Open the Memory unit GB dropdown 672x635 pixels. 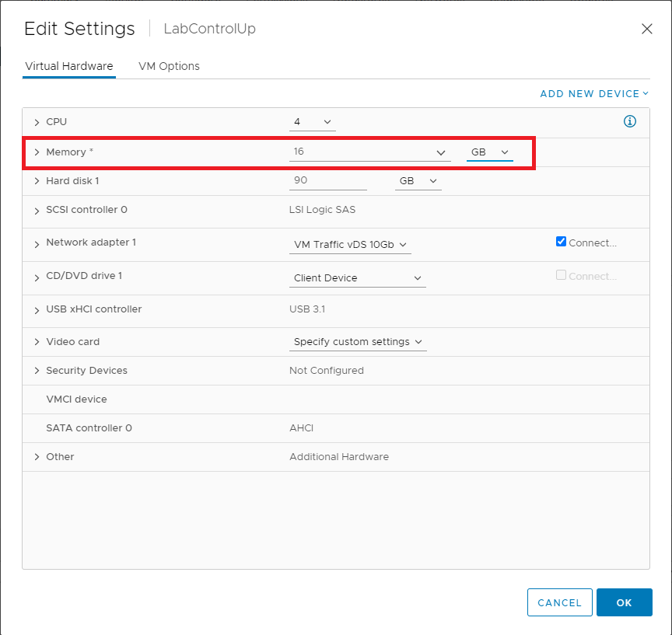[489, 152]
